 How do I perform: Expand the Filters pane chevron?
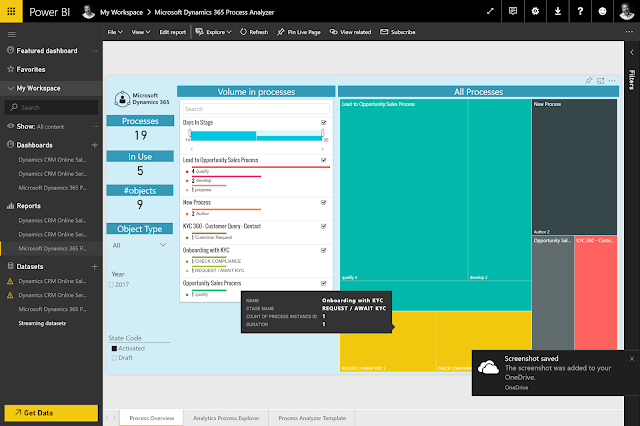click(631, 53)
